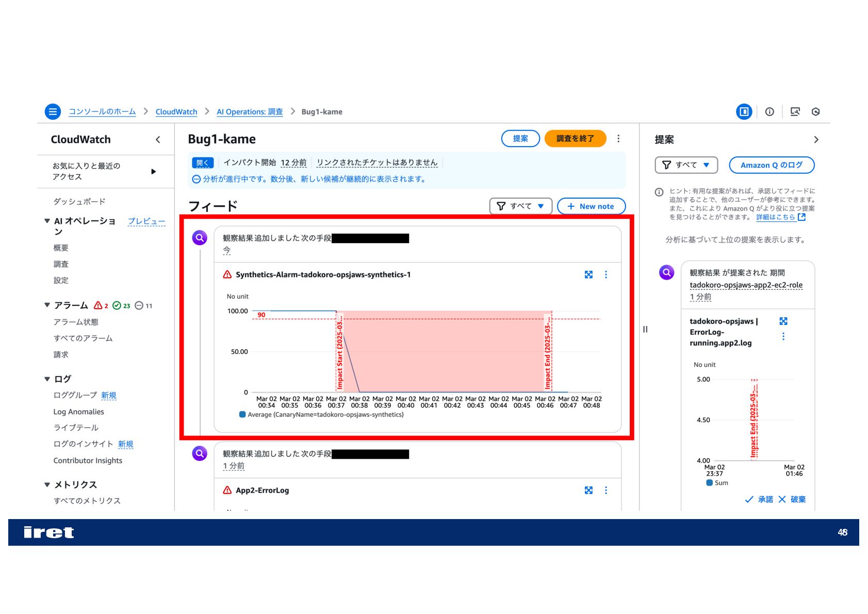The image size is (868, 614).
Task: Click the 開く status badge
Action: click(x=203, y=163)
